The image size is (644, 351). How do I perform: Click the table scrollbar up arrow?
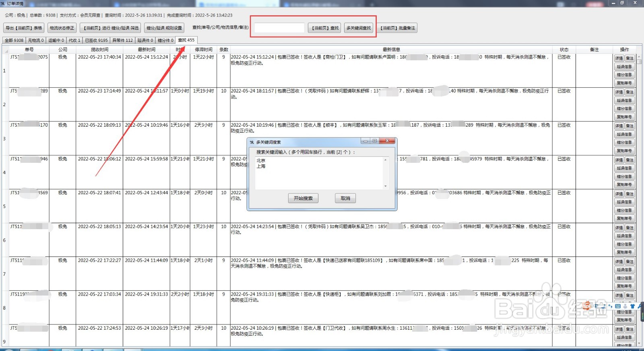coord(639,57)
